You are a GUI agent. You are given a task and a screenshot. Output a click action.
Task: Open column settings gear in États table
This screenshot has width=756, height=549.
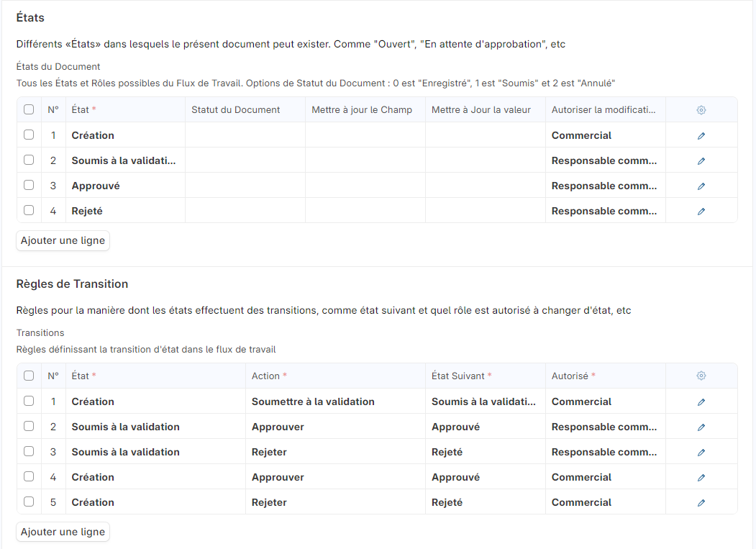click(701, 110)
